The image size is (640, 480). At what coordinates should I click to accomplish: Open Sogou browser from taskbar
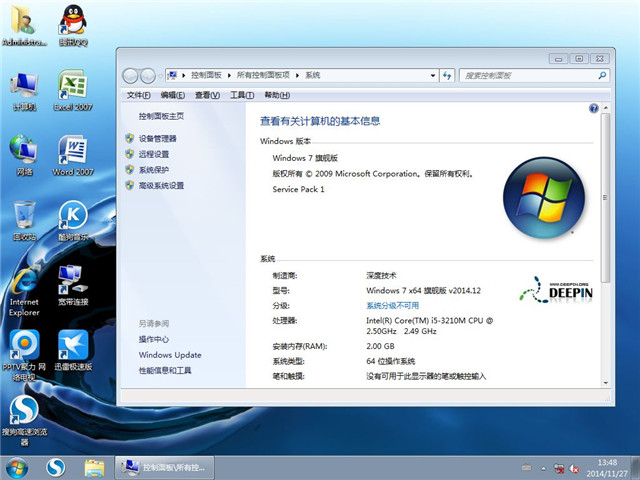pos(56,468)
